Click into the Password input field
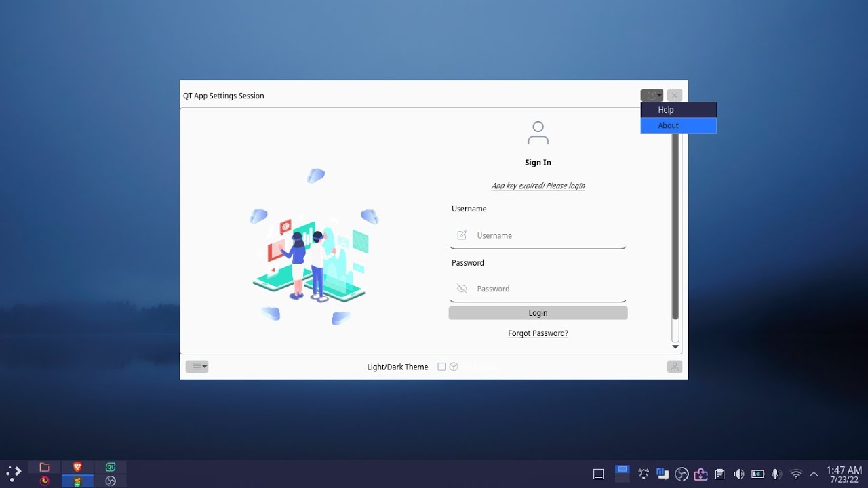This screenshot has width=868, height=488. coord(538,289)
